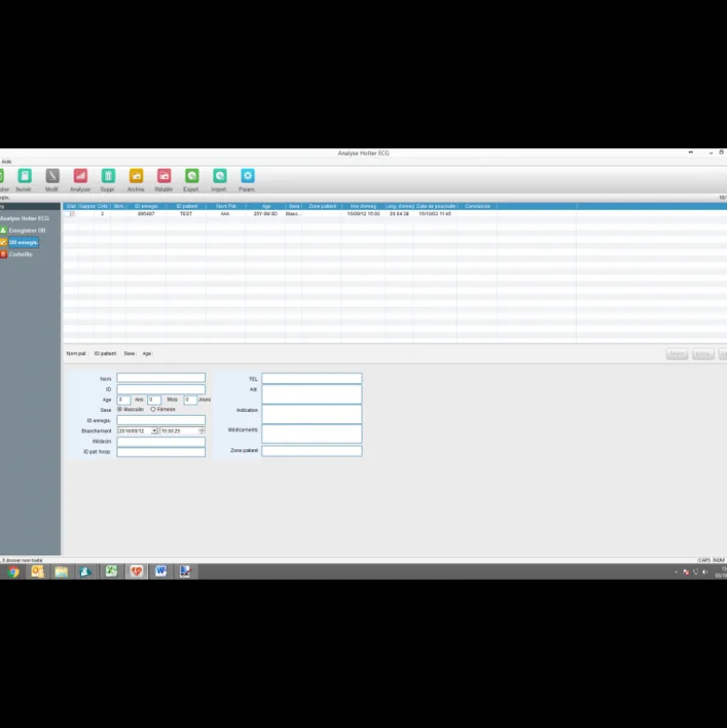Sort by the ID patient column header
The height and width of the screenshot is (728, 727).
pyautogui.click(x=186, y=206)
